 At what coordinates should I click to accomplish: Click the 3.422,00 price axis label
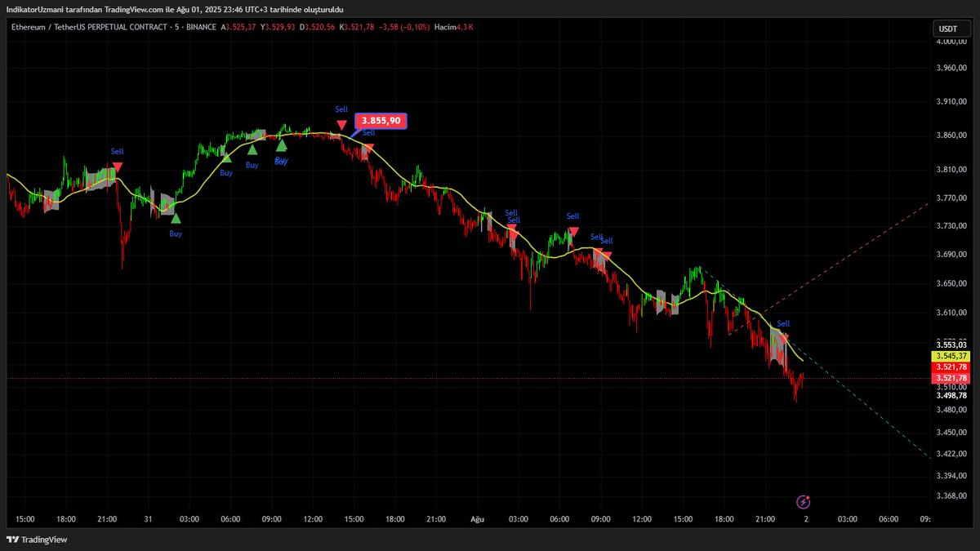951,454
